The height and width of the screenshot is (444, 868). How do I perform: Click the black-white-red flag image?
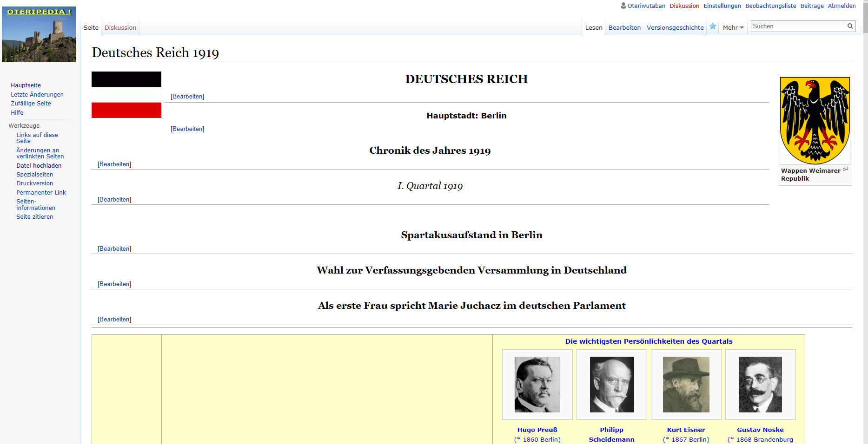(x=126, y=95)
